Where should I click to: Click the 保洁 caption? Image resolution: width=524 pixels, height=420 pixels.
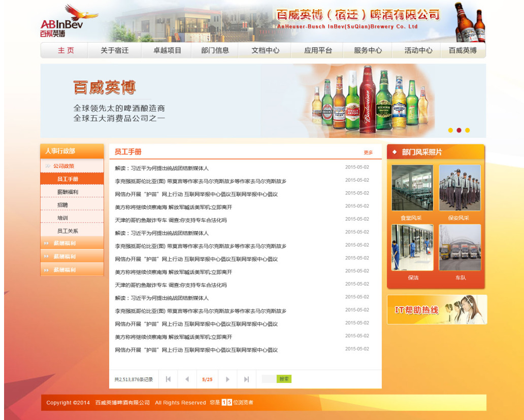[x=413, y=278]
